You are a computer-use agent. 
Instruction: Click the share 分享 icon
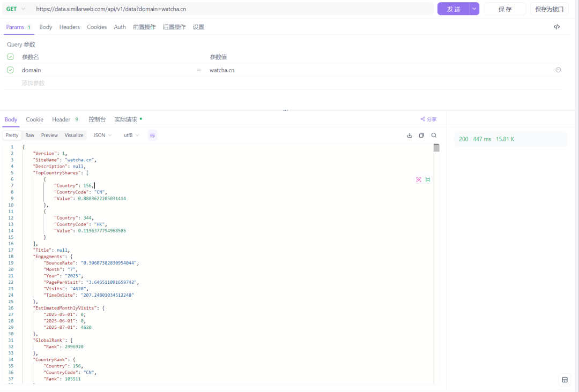coord(428,119)
